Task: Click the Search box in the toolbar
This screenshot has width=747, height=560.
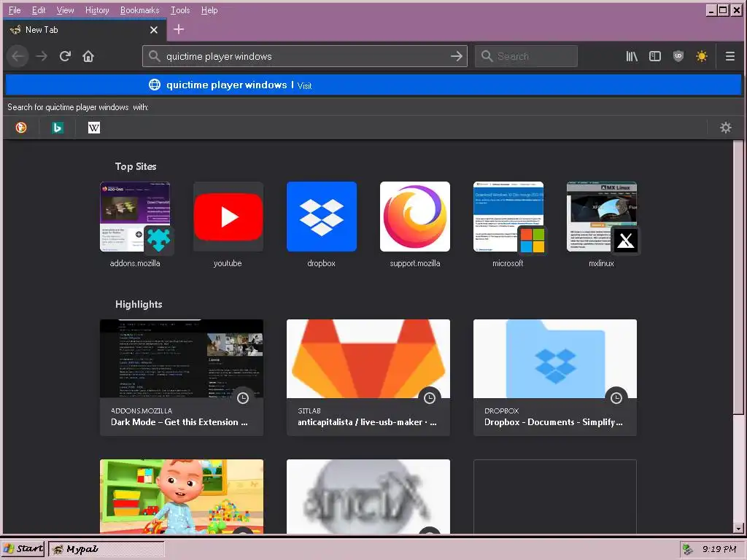Action: tap(526, 56)
